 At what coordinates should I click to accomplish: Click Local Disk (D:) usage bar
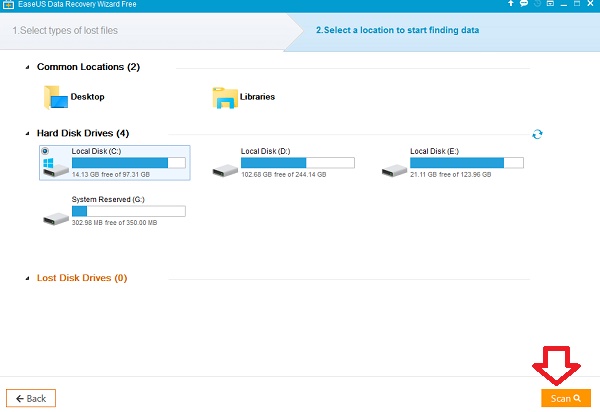pos(298,163)
